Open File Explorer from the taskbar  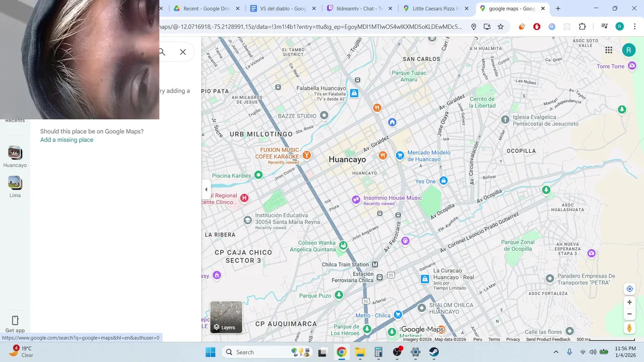click(360, 352)
